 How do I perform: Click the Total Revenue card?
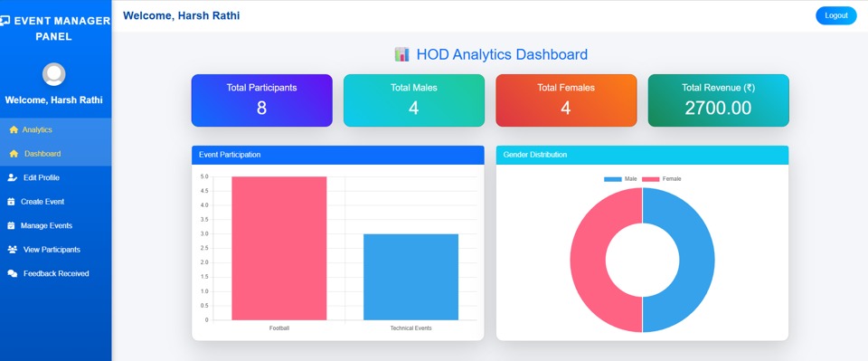coord(719,100)
